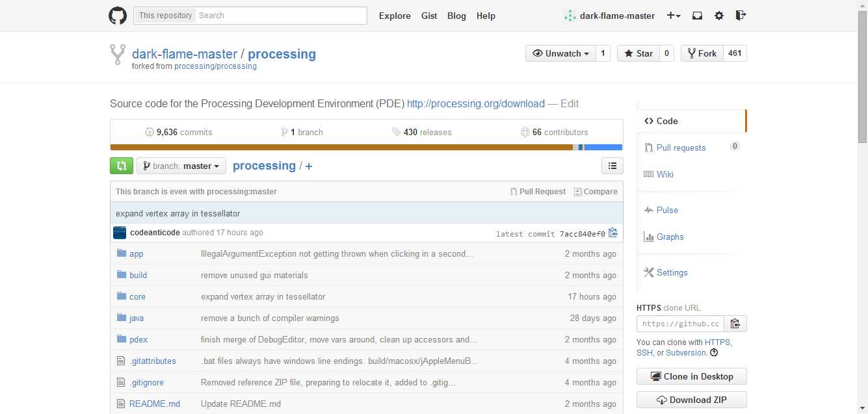
Task: Open account settings gear icon
Action: coord(718,16)
